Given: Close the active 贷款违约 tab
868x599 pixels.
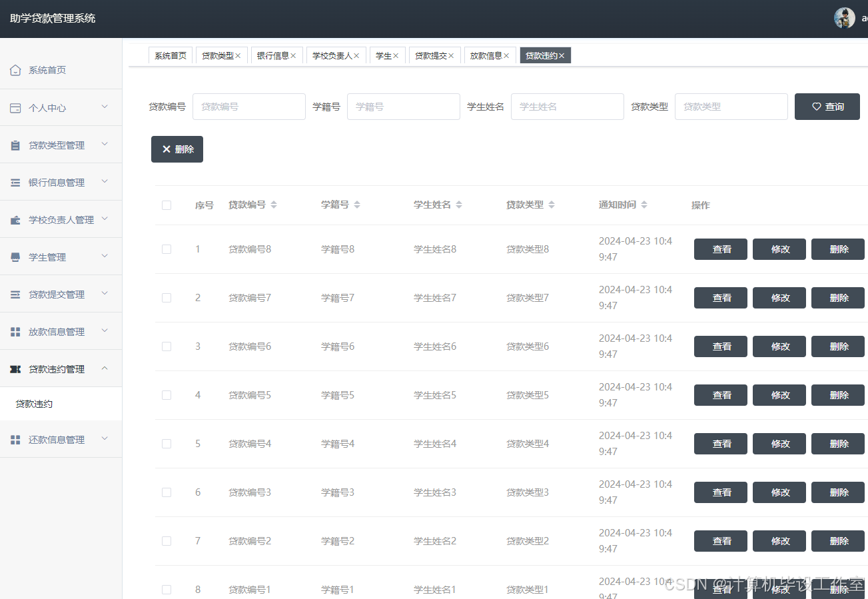Looking at the screenshot, I should (x=562, y=56).
